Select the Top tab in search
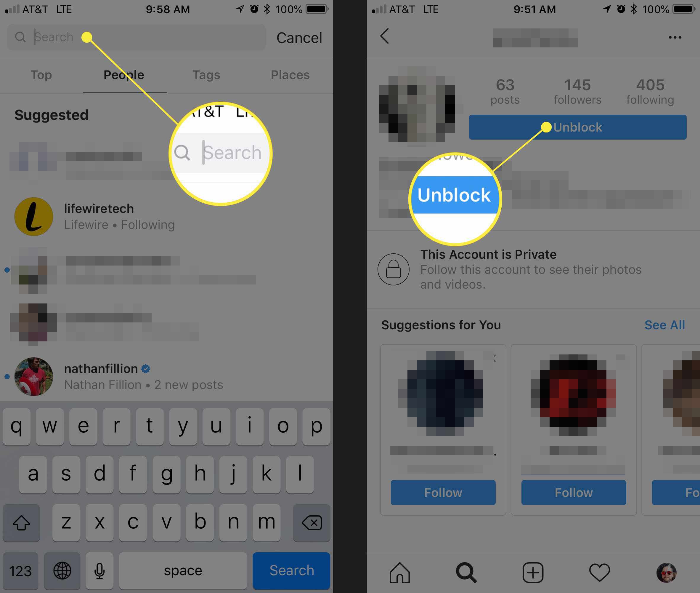This screenshot has height=593, width=700. (41, 75)
